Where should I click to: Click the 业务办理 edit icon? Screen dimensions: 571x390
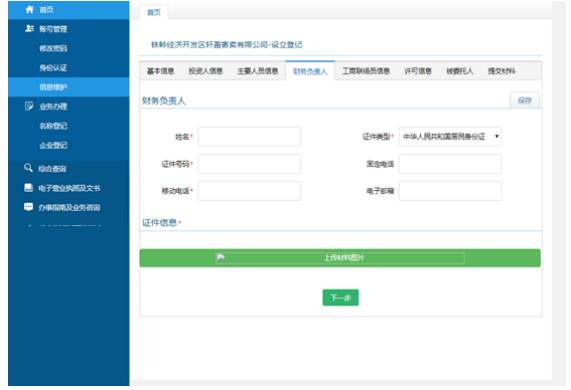click(29, 106)
